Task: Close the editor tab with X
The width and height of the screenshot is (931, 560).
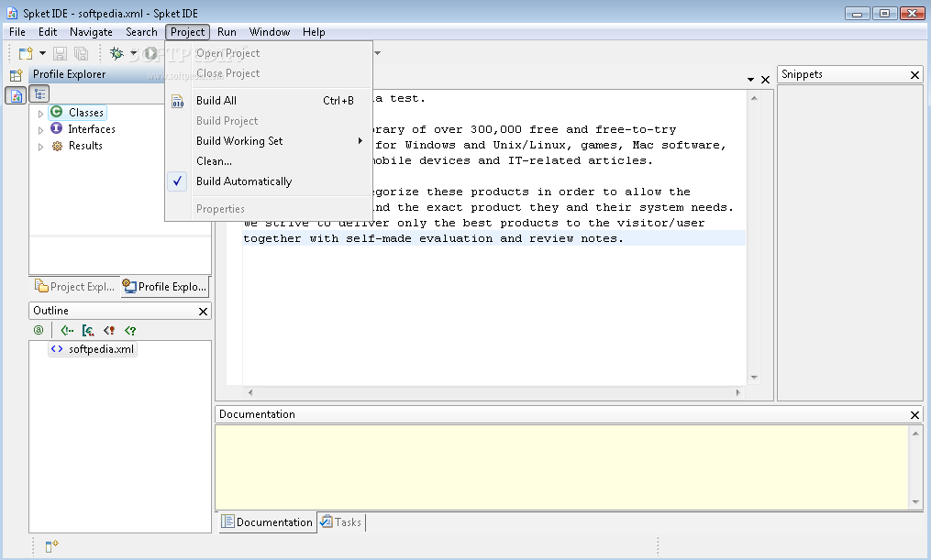Action: 765,80
